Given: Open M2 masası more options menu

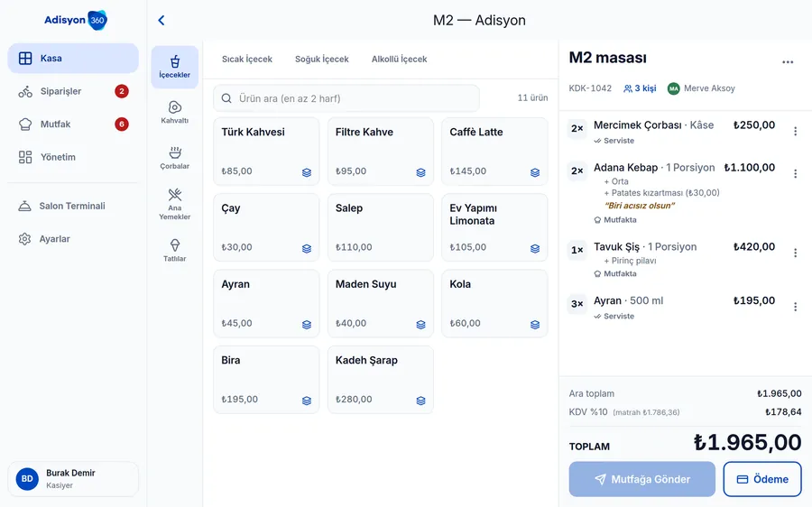Looking at the screenshot, I should coord(788,62).
